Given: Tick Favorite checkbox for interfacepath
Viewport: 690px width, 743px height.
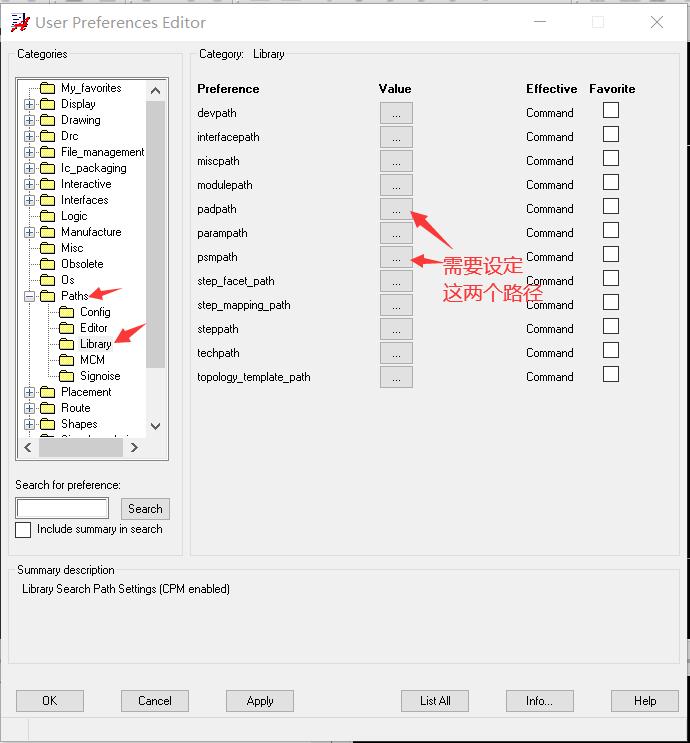Looking at the screenshot, I should pos(611,135).
